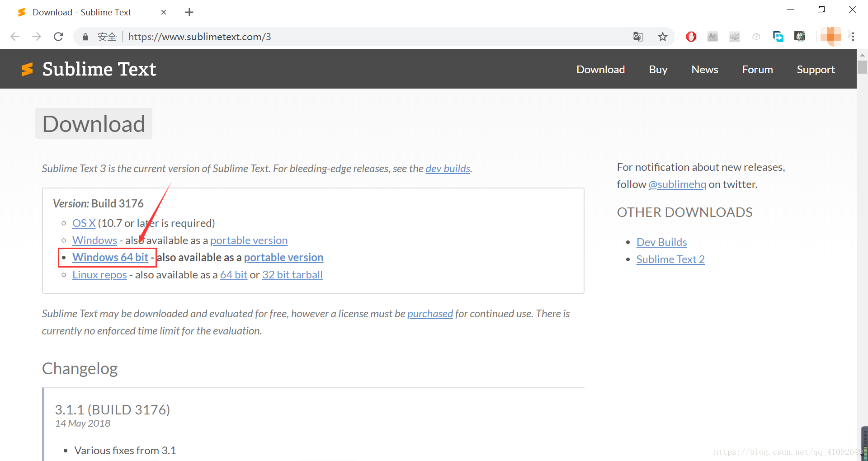
Task: Open the site security lock info
Action: [85, 37]
